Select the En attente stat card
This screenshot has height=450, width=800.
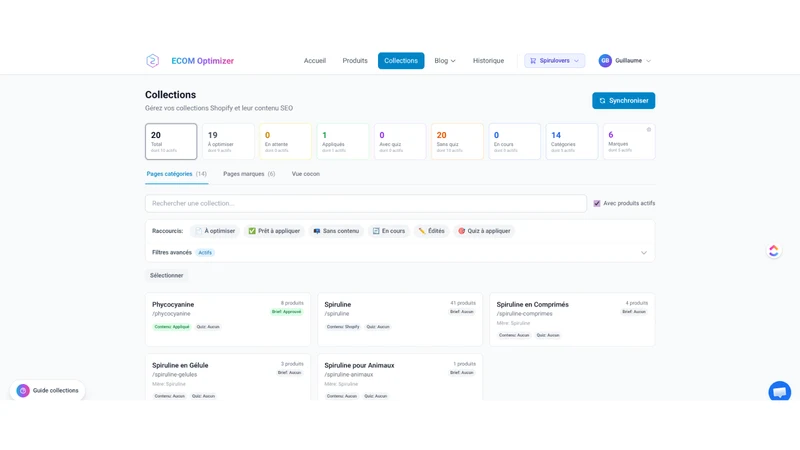pos(285,141)
